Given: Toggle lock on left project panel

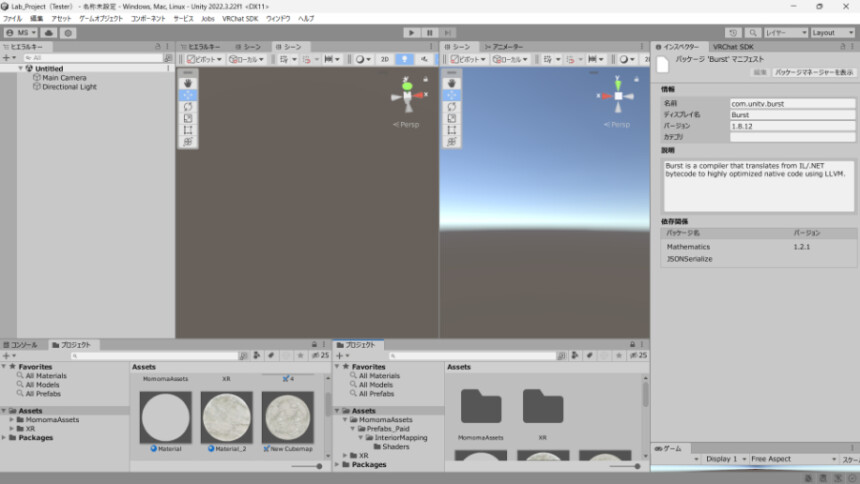Looking at the screenshot, I should (x=314, y=345).
